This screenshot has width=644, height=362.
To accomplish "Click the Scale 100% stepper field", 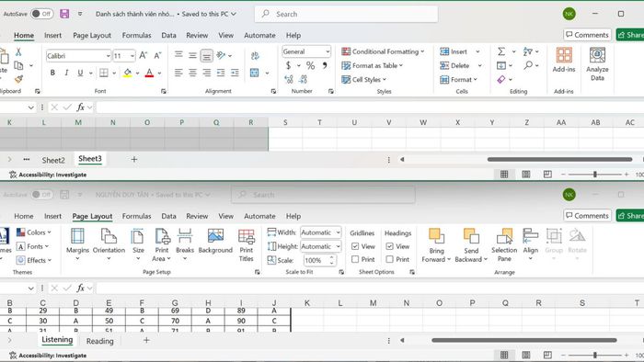I will click(x=320, y=260).
